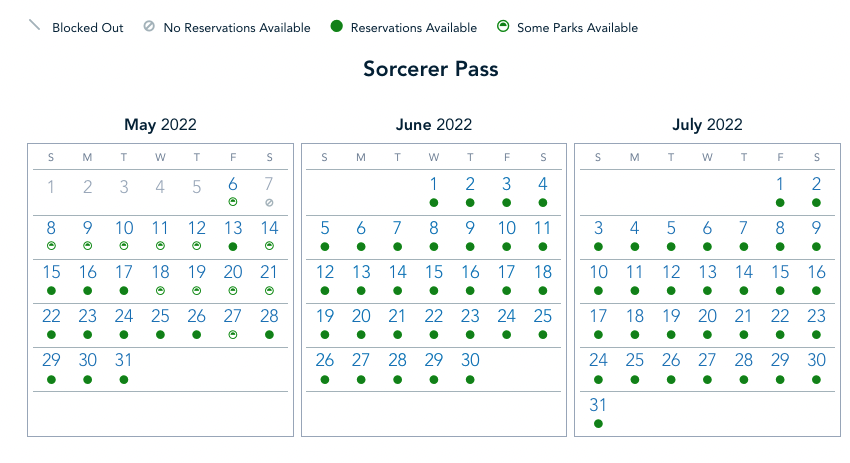
Task: Click the No Reservations Available legend icon
Action: (x=149, y=27)
